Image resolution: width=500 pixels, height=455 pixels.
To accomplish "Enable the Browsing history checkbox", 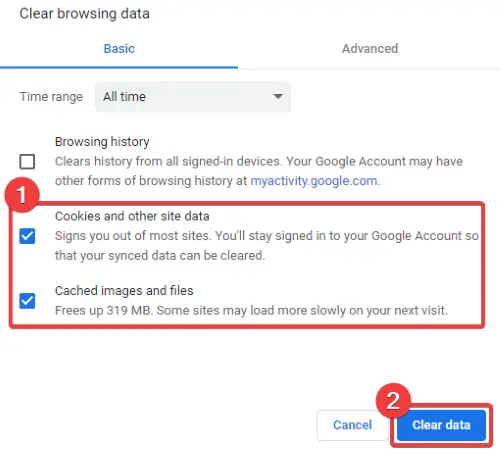I will (x=27, y=162).
